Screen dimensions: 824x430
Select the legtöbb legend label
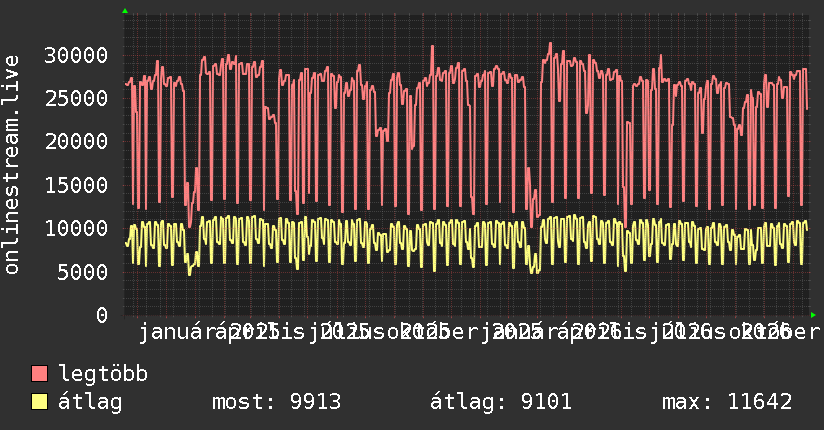tap(103, 373)
